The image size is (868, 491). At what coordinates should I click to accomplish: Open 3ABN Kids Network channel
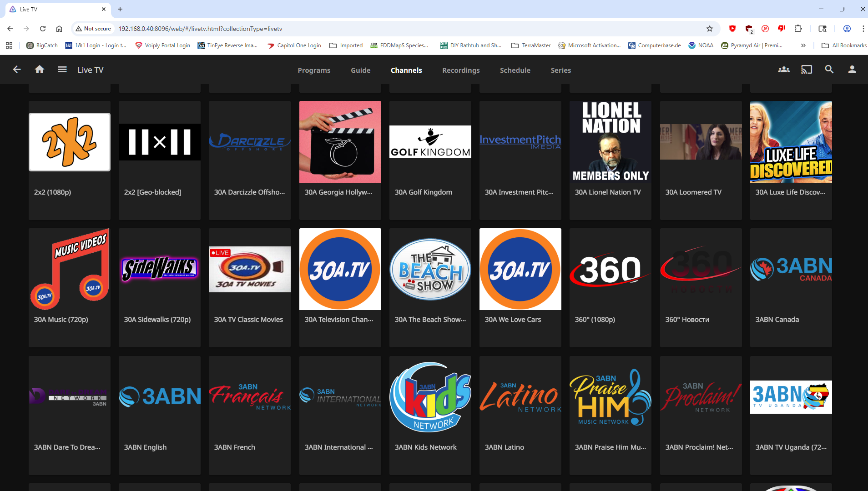430,415
